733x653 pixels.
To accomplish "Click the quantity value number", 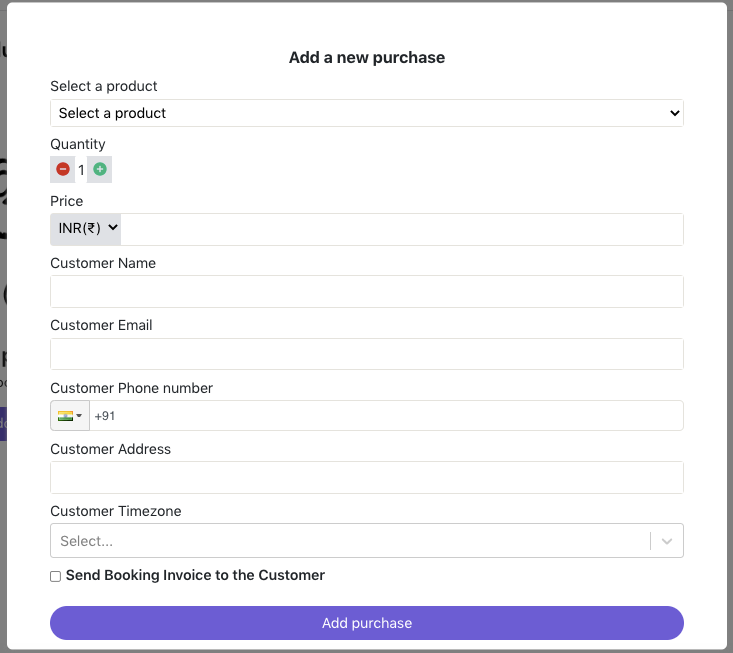I will [x=81, y=170].
